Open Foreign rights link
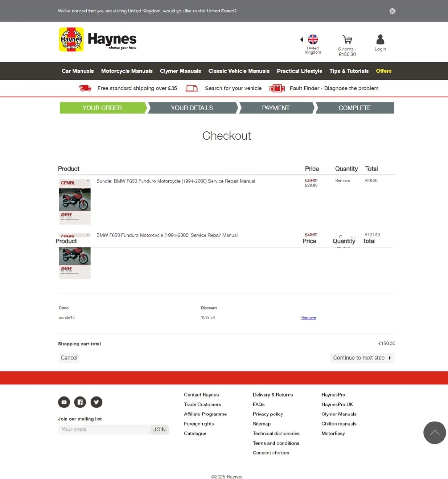This screenshot has width=448, height=479. click(x=199, y=424)
